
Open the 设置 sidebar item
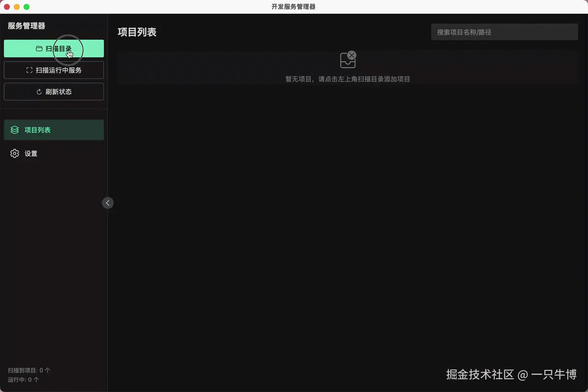(54, 153)
